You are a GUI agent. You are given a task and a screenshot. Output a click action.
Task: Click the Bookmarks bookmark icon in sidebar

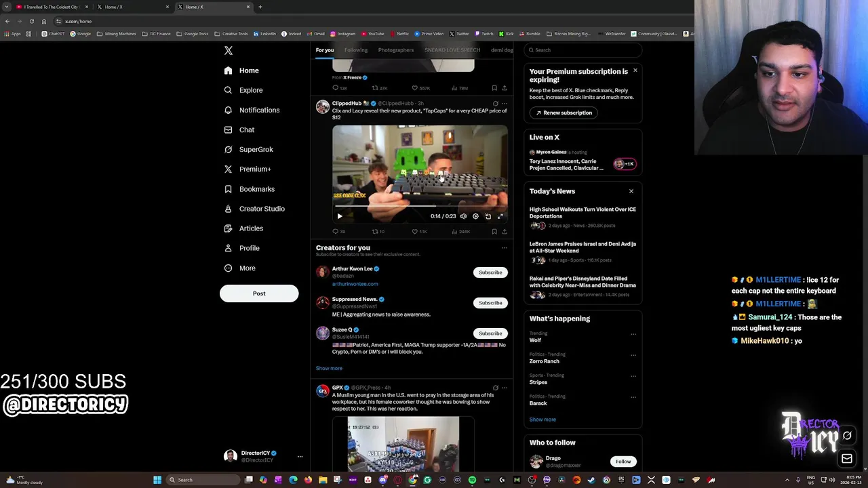click(x=228, y=189)
